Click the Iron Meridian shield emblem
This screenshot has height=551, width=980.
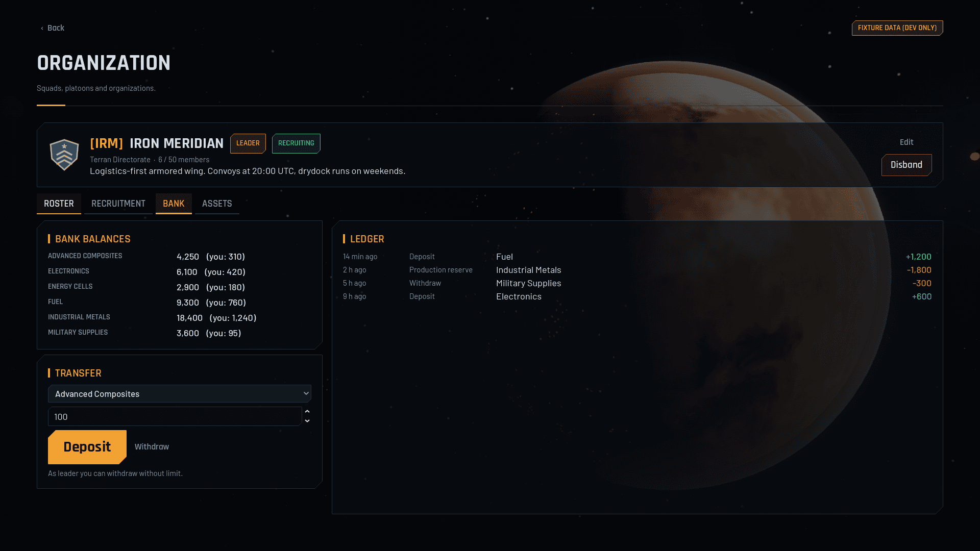[64, 155]
